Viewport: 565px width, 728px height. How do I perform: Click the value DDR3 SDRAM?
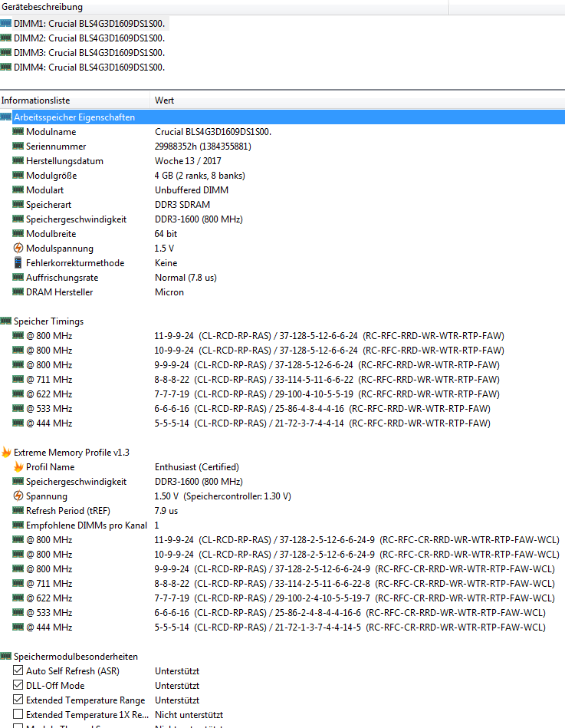pyautogui.click(x=182, y=204)
